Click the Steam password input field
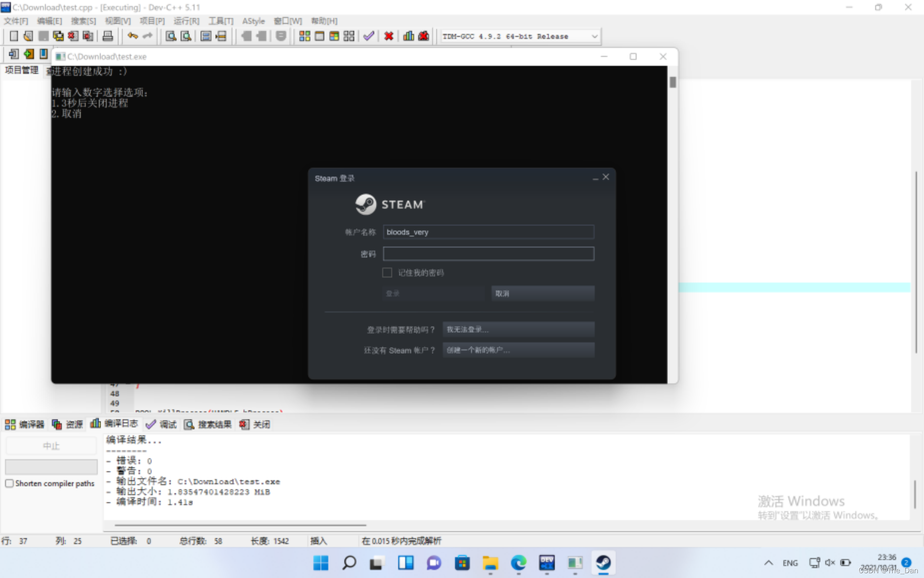Screen dimensions: 924x578 488,254
